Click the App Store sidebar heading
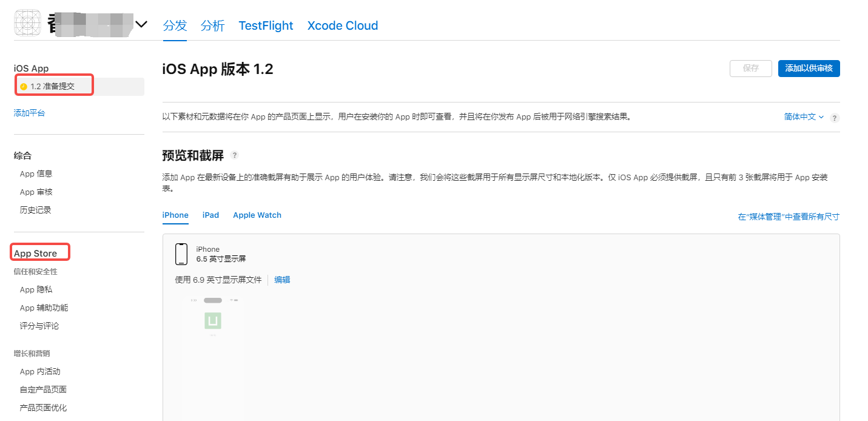Screen dimensions: 868x421 point(35,254)
